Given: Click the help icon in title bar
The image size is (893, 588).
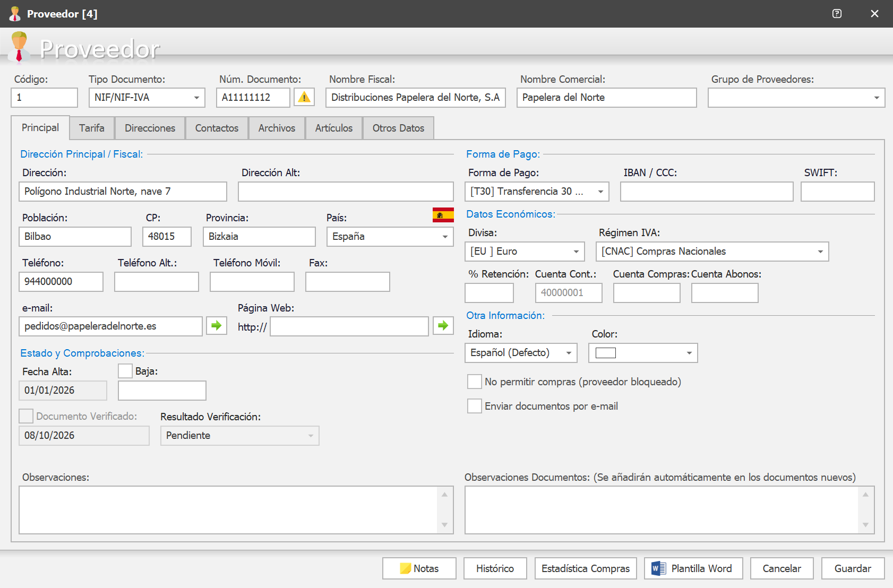Looking at the screenshot, I should [837, 14].
